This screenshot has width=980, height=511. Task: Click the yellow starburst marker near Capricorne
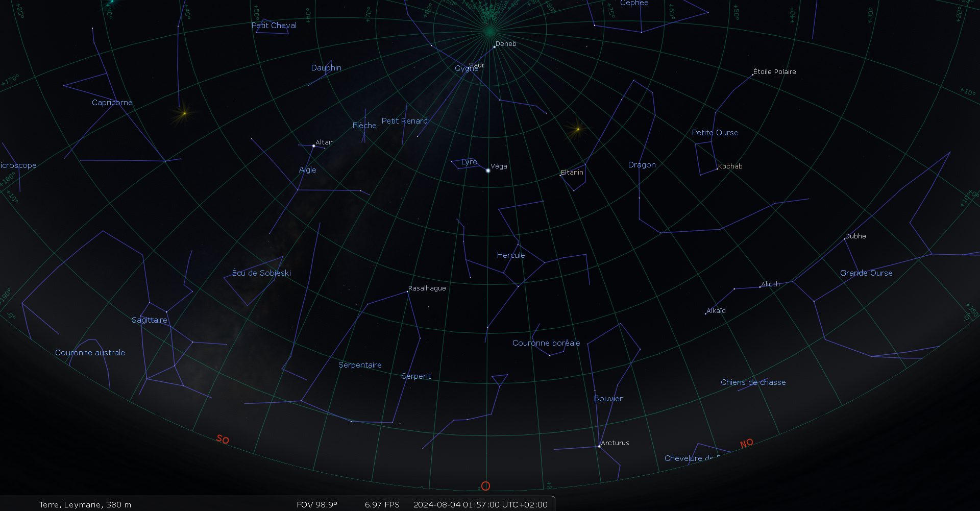(184, 113)
